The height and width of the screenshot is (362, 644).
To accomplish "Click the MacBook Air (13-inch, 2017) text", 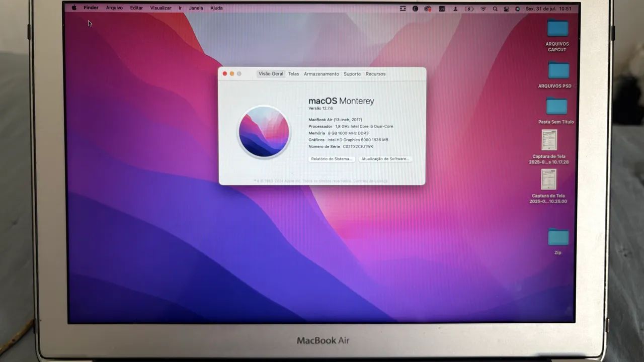I will pos(335,120).
